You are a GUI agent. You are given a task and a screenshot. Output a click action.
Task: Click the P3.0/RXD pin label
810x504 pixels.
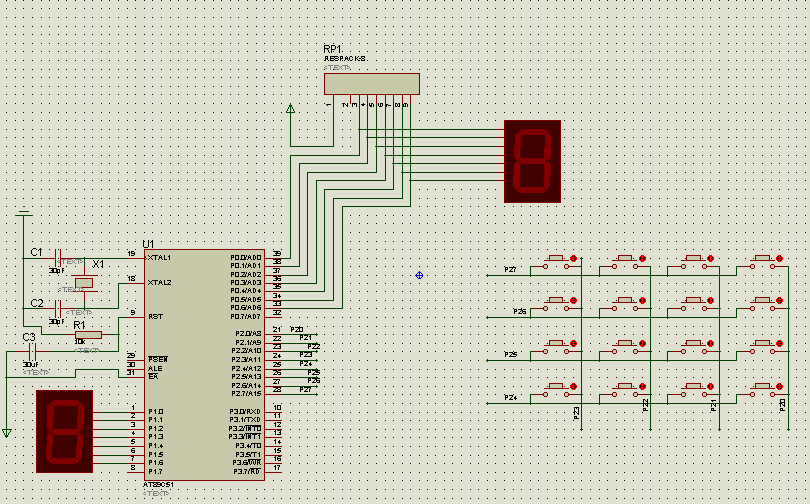point(245,411)
